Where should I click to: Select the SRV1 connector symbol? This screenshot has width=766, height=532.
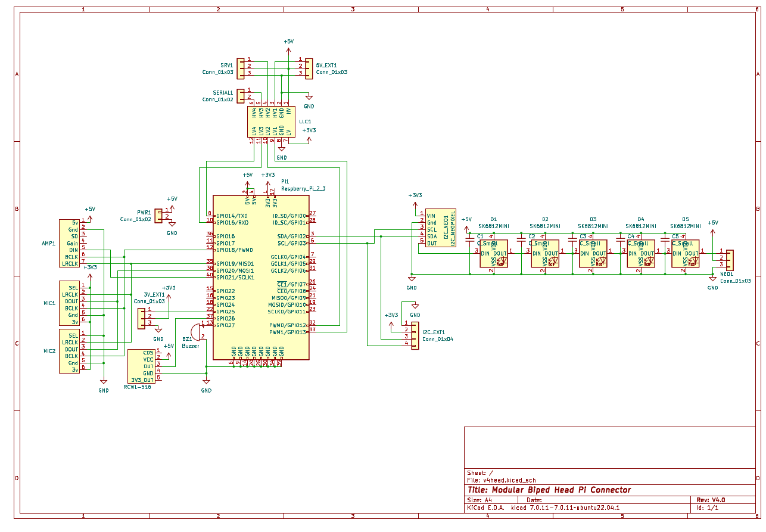click(240, 69)
